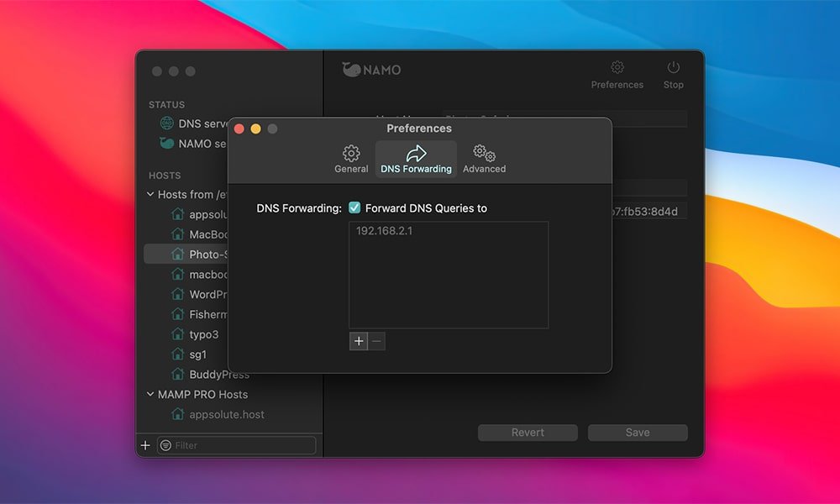Viewport: 840px width, 504px height.
Task: Uncheck Forward DNS Queries to checkbox
Action: tap(354, 208)
